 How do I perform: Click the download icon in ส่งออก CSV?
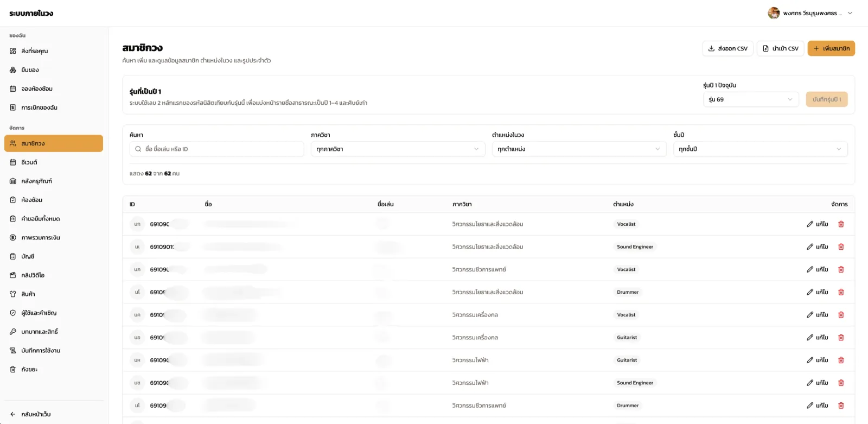(x=711, y=48)
